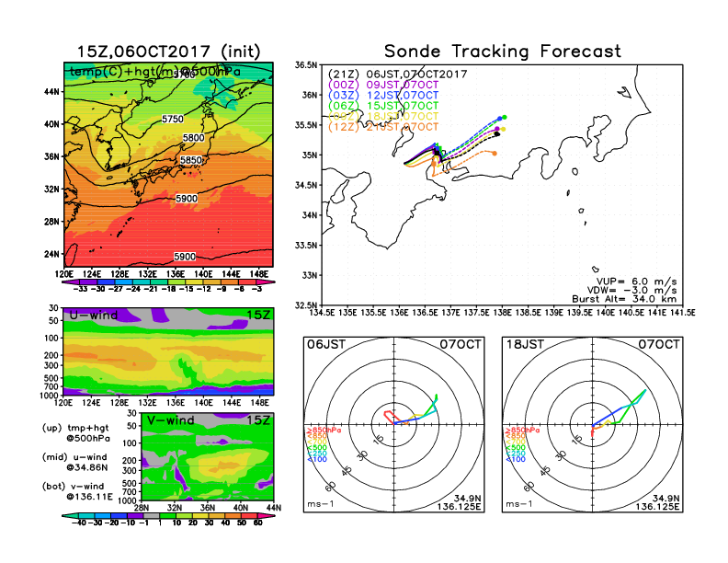Click the "134.5E" longitude axis label
The width and height of the screenshot is (728, 563).
click(322, 313)
